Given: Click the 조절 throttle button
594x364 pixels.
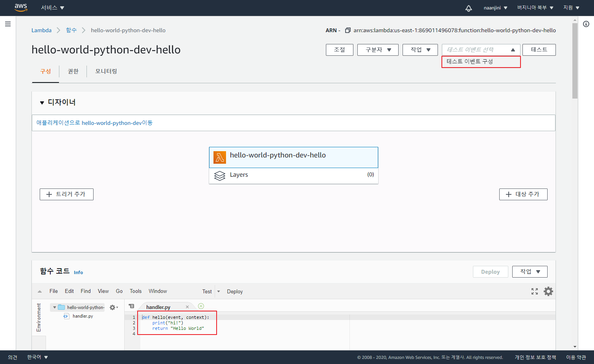Looking at the screenshot, I should 340,50.
